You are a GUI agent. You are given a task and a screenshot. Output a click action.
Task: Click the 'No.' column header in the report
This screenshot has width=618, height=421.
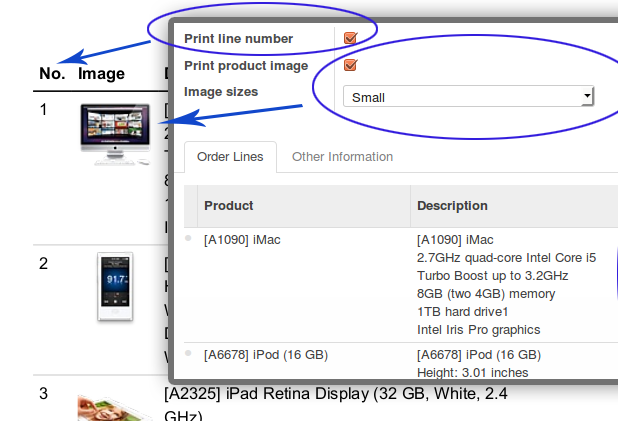tap(52, 73)
